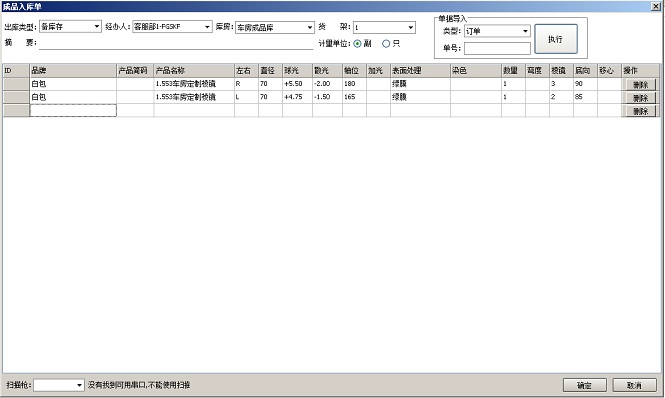This screenshot has width=665, height=398.
Task: Click the 产品名称 column header
Action: [x=194, y=70]
